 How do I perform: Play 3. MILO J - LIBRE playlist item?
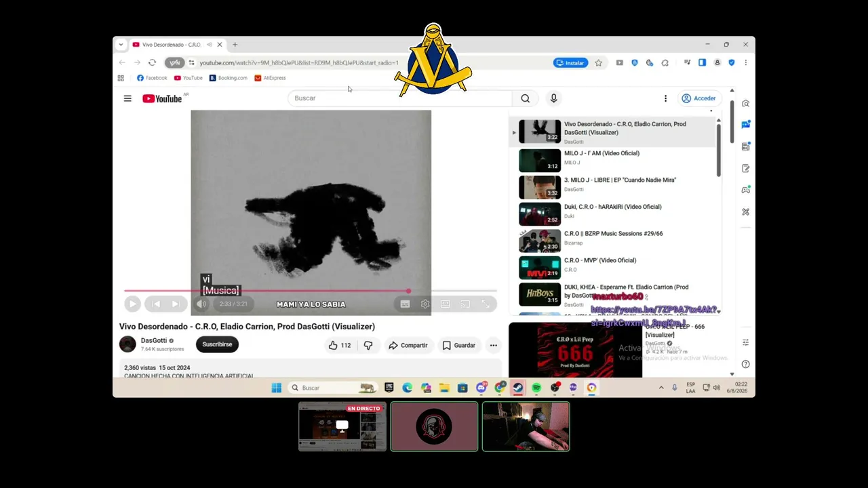click(x=615, y=187)
